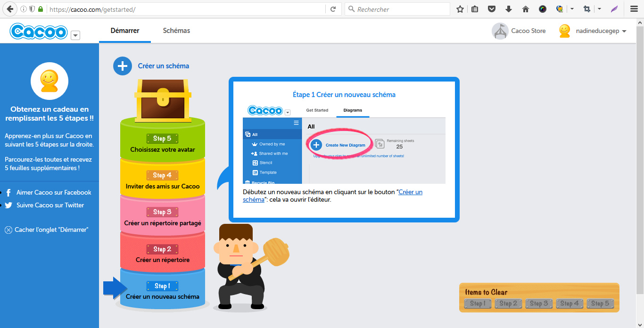
Task: Click the Créer un schéma text
Action: 164,66
